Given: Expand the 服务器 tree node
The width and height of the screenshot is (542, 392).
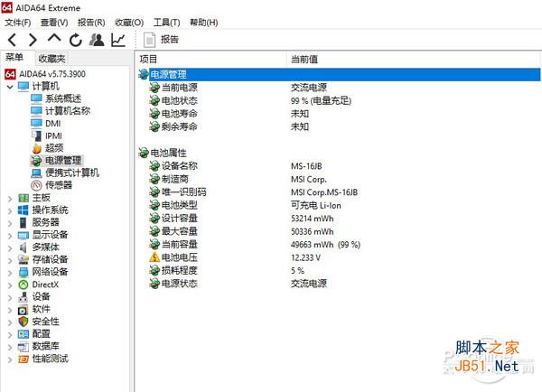Looking at the screenshot, I should pyautogui.click(x=10, y=223).
